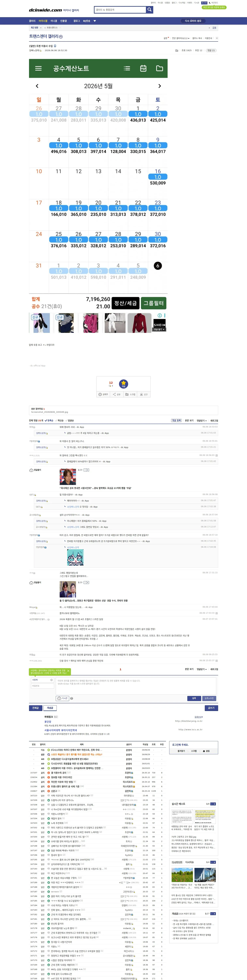Click the 새로고침 refresh link above the comments

pyautogui.click(x=214, y=421)
